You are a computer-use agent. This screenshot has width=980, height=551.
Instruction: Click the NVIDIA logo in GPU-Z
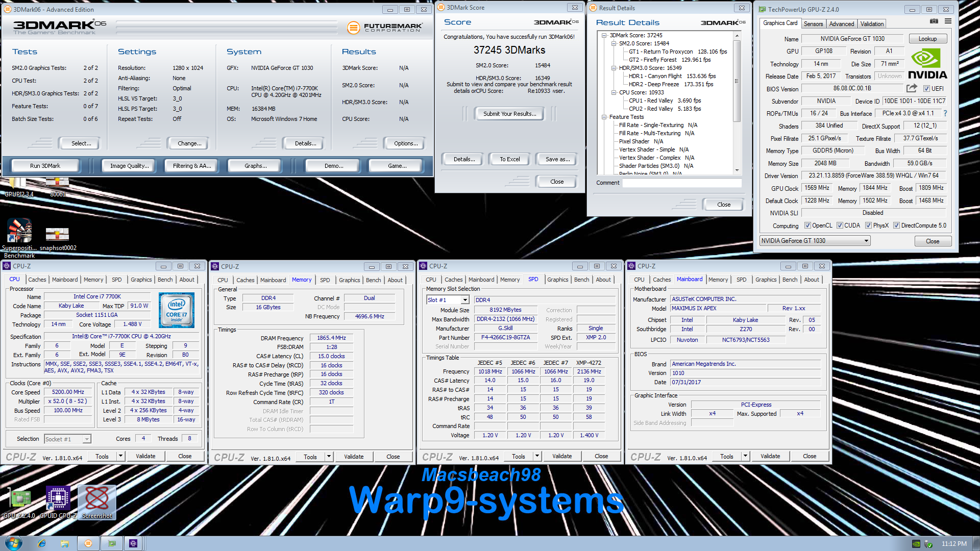coord(927,64)
